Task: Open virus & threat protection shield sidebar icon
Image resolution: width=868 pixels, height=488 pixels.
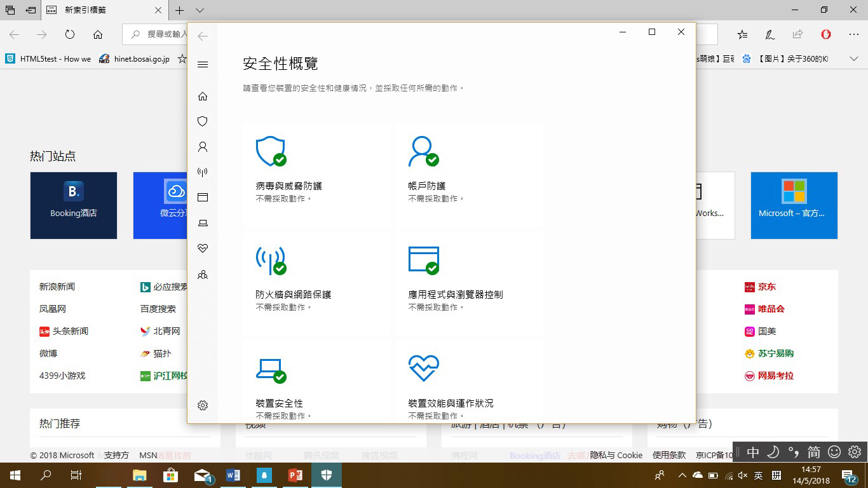Action: pyautogui.click(x=203, y=121)
